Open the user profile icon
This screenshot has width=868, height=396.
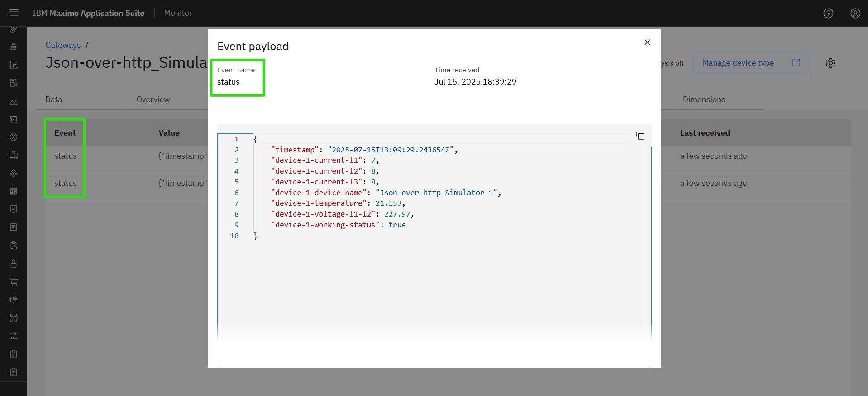point(855,13)
